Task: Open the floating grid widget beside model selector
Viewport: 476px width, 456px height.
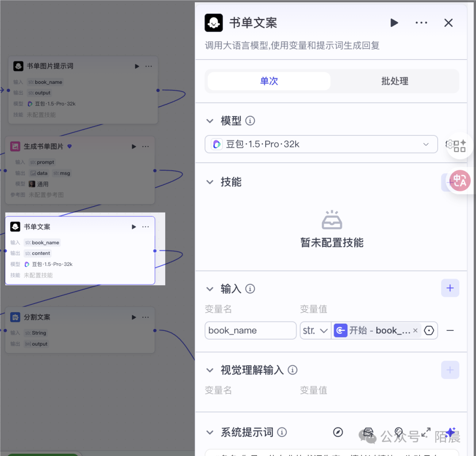Action: coord(459,146)
